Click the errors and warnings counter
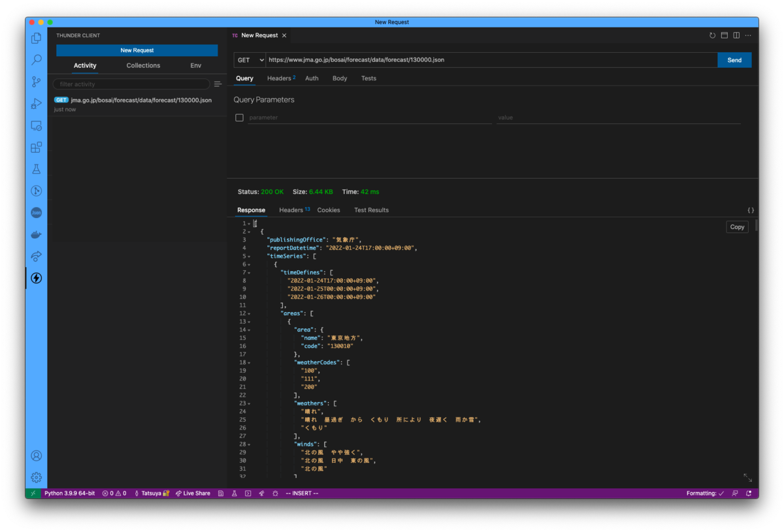Viewport: 784px width, 532px height. click(x=114, y=493)
